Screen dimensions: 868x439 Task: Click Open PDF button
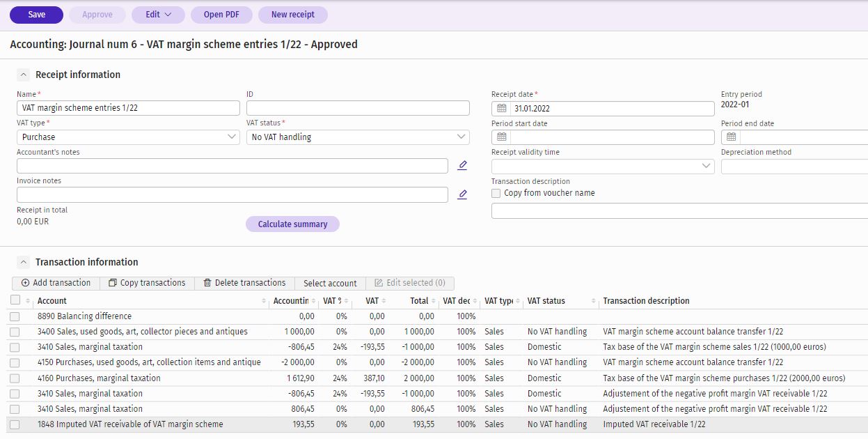tap(221, 15)
